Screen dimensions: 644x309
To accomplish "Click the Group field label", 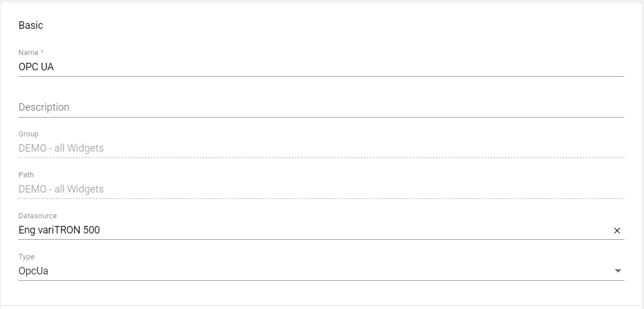I will [x=28, y=134].
